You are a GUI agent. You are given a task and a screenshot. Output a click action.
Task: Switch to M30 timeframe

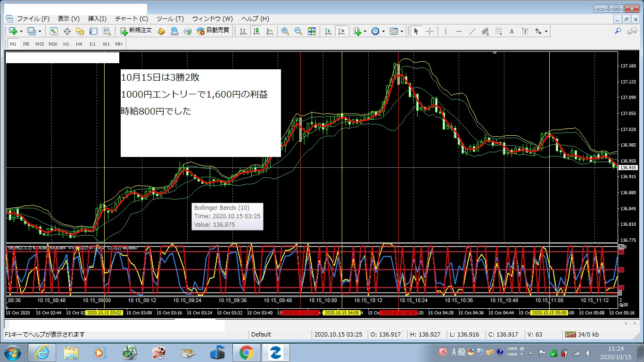click(x=53, y=44)
